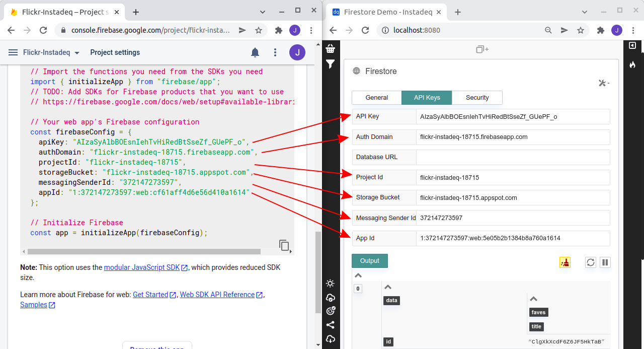
Task: Select the API Keys tab
Action: (427, 98)
